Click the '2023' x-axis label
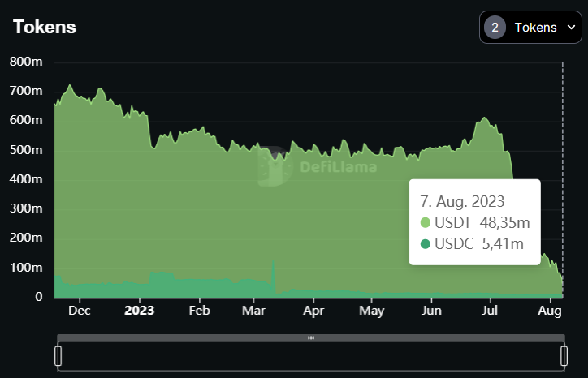 click(139, 311)
